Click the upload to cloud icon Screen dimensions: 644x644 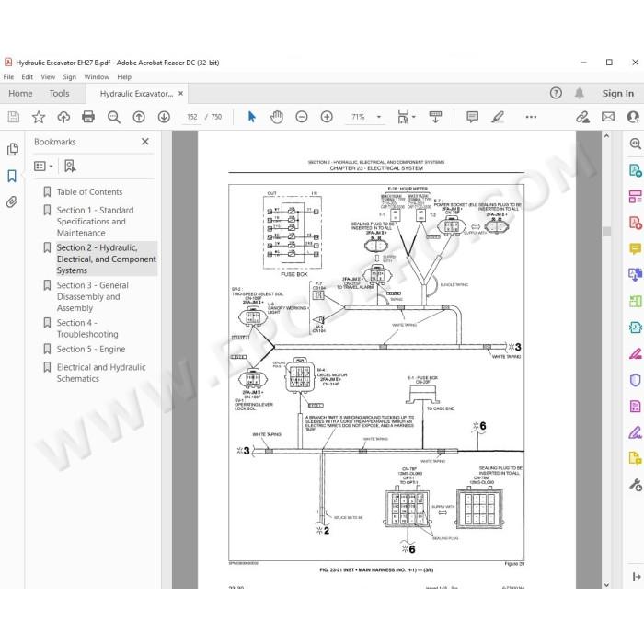point(63,117)
